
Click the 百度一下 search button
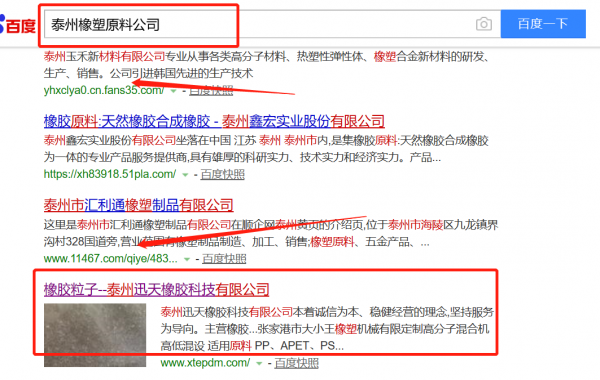point(543,24)
